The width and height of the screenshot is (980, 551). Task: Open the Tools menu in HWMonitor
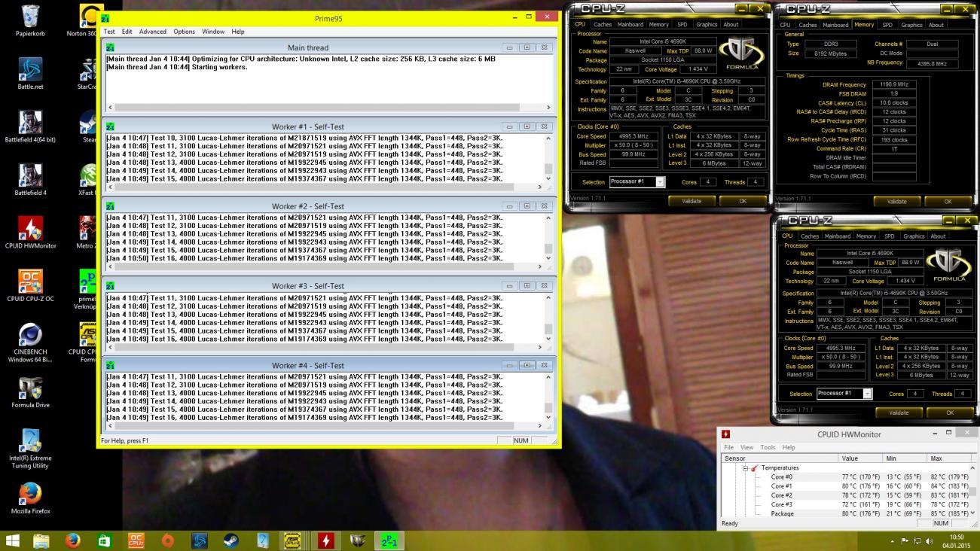pyautogui.click(x=768, y=447)
